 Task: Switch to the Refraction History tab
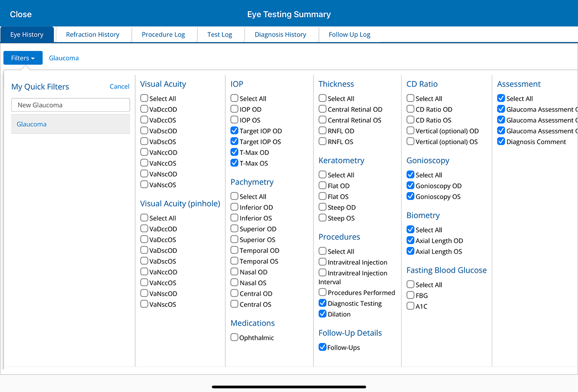pyautogui.click(x=93, y=34)
